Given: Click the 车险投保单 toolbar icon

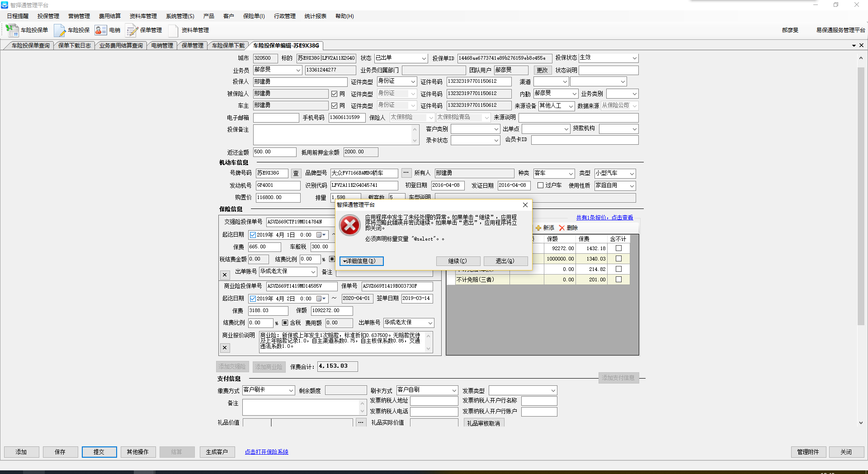Looking at the screenshot, I should [12, 30].
